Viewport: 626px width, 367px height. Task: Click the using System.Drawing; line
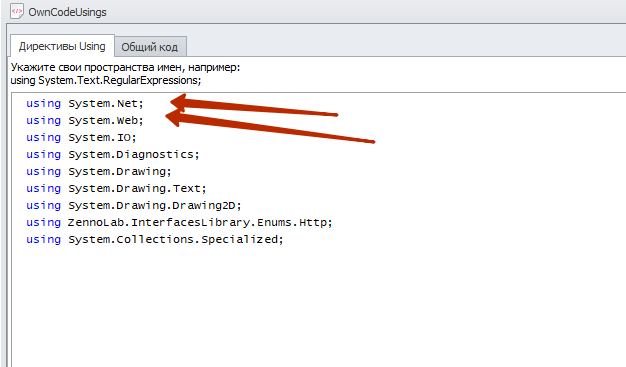tap(99, 171)
